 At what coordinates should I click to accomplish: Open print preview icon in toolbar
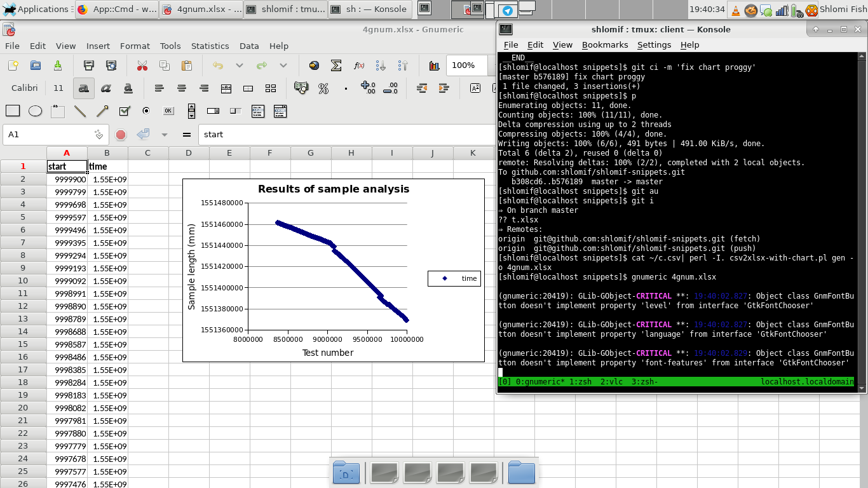111,65
